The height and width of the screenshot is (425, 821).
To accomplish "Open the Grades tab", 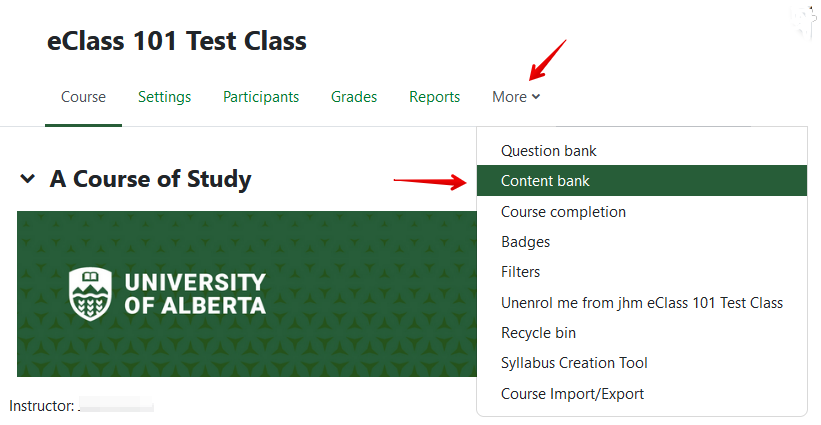I will (x=354, y=97).
